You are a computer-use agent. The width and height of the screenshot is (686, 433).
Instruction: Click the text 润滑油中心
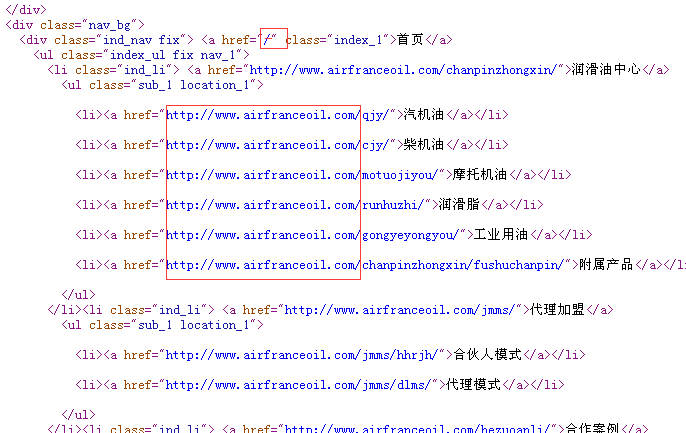[606, 70]
